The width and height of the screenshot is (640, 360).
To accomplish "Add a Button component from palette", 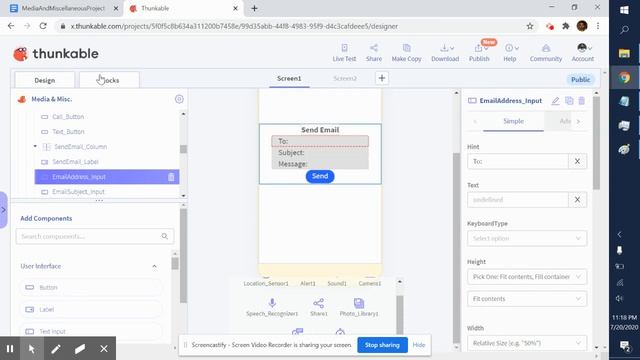I will point(91,287).
